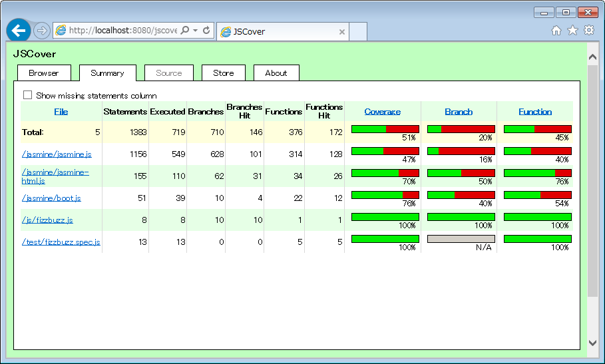The height and width of the screenshot is (364, 605).
Task: Maximize the browser window
Action: coord(566,13)
